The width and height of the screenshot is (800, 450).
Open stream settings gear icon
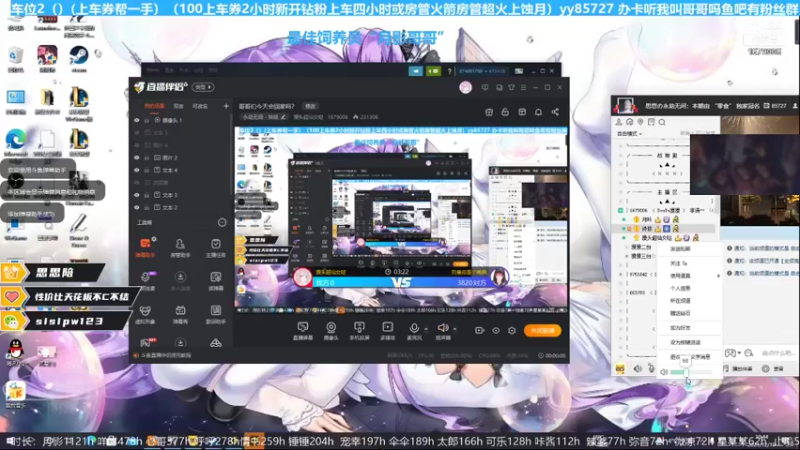click(x=512, y=331)
